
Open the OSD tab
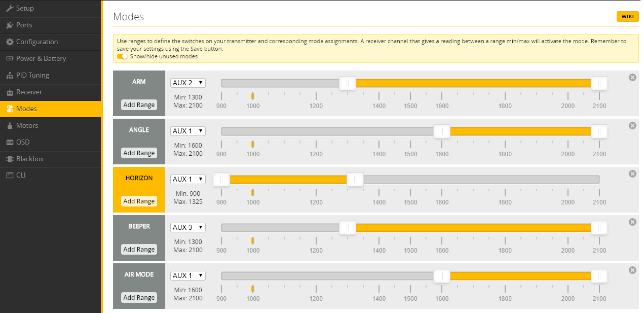23,142
